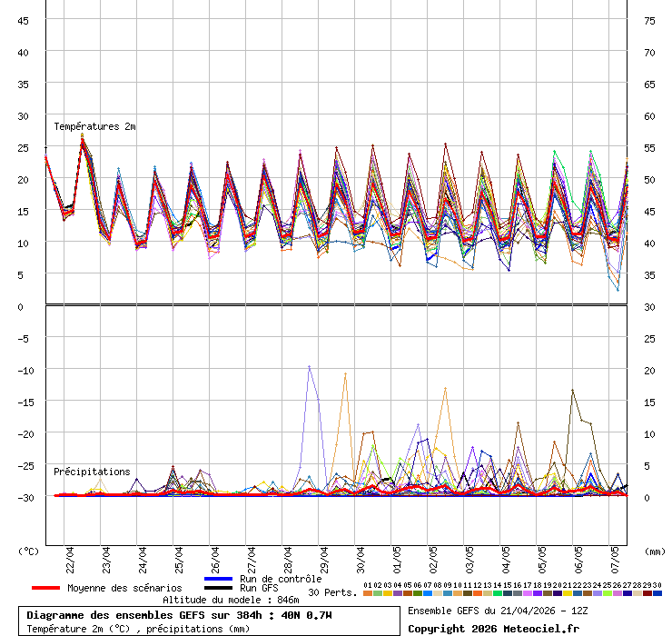Click the 'Moyenne des scénarios' legend label
This screenshot has height=636, width=672.
pos(124,588)
